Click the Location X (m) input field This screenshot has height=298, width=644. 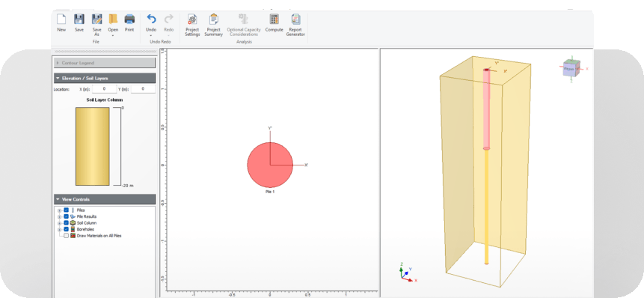[104, 89]
